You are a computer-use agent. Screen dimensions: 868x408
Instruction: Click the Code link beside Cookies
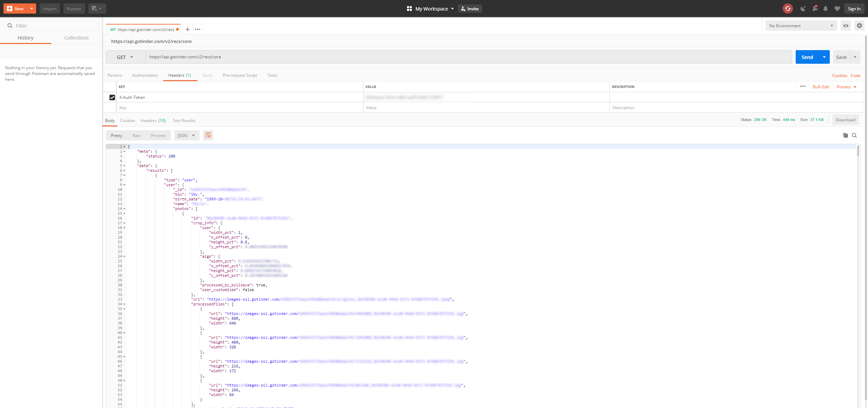pos(854,76)
